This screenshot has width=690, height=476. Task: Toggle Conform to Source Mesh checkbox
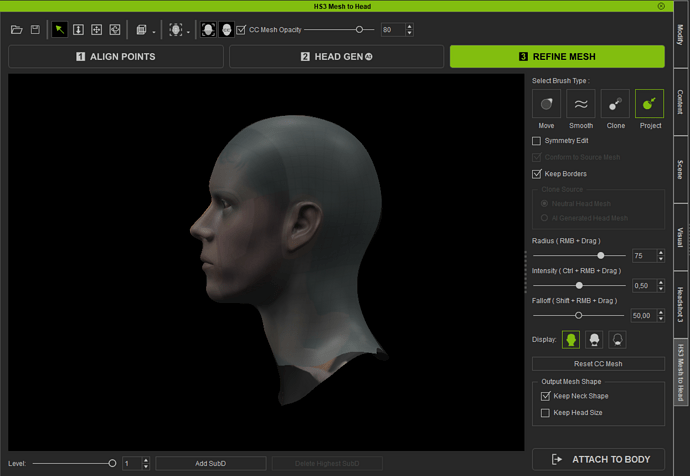536,157
